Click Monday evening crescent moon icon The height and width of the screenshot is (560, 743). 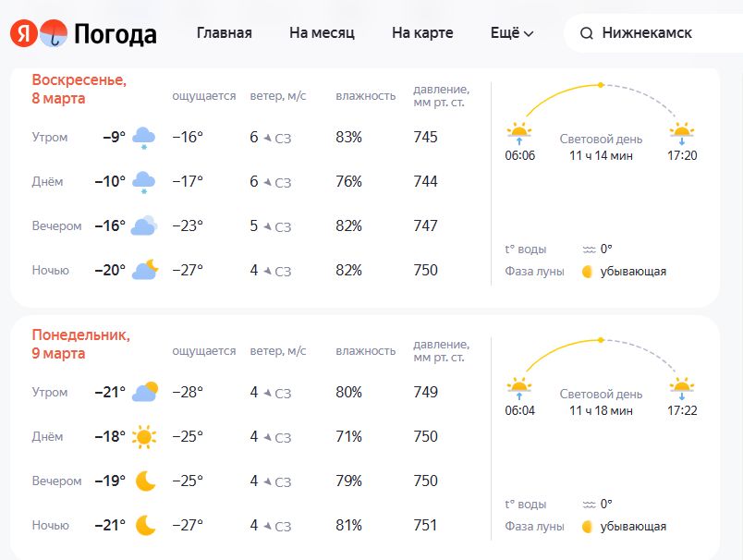point(145,481)
